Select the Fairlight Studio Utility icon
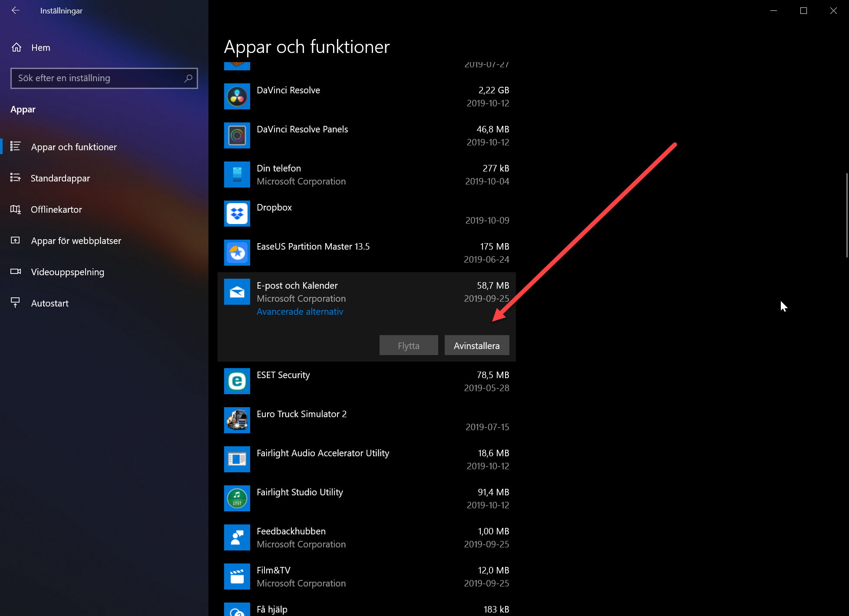849x616 pixels. click(237, 498)
